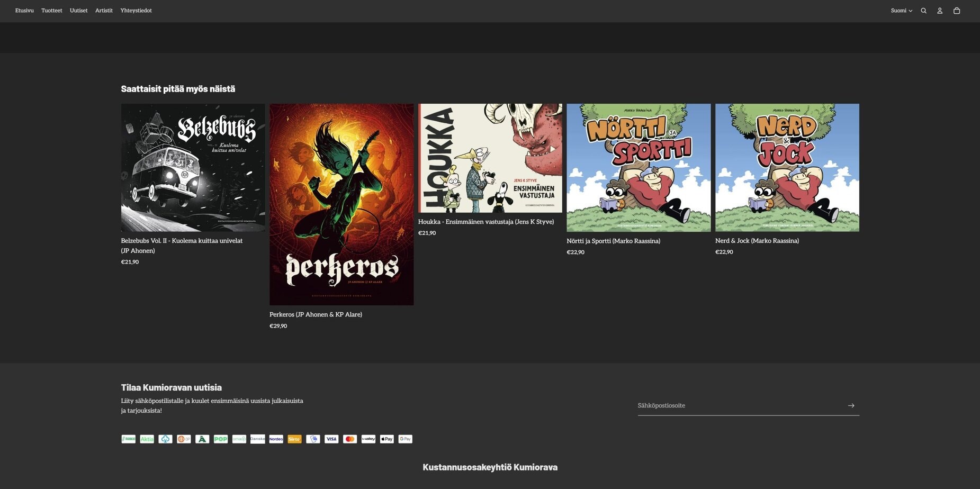Image resolution: width=980 pixels, height=489 pixels.
Task: Open the Etusivu menu item
Action: click(24, 11)
